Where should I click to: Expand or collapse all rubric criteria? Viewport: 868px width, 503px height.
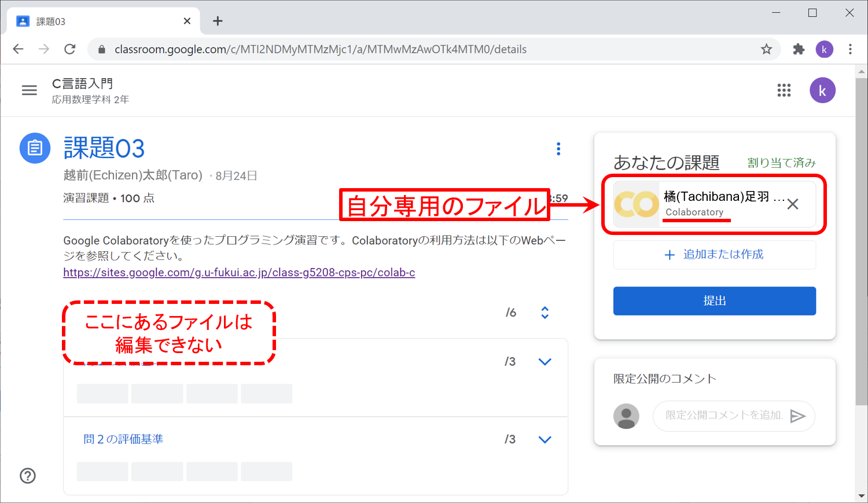coord(545,313)
